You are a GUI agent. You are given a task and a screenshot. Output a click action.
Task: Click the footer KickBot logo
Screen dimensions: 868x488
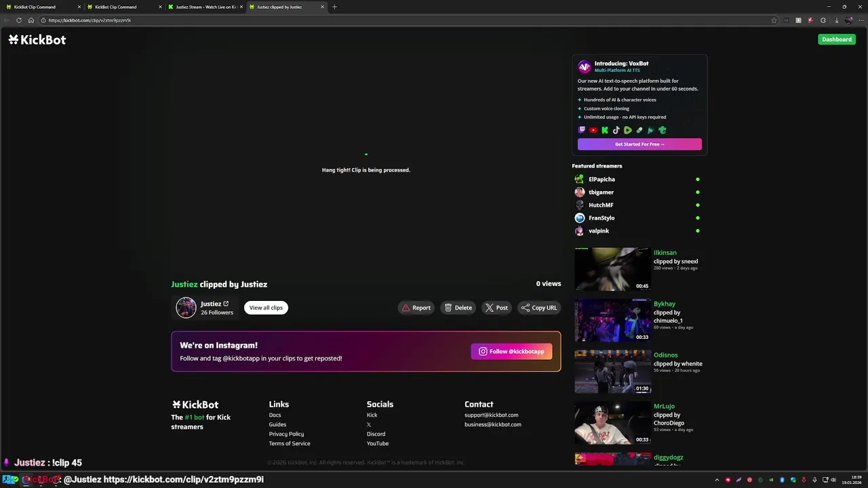click(x=195, y=405)
